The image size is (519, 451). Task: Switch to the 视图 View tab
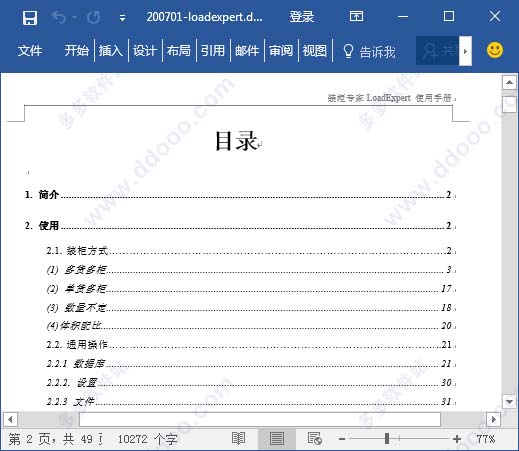coord(315,51)
